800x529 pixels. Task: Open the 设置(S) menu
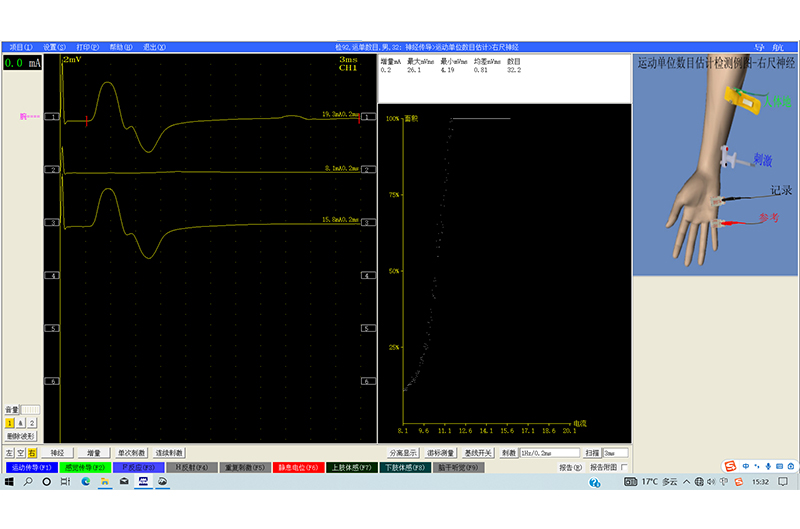53,47
